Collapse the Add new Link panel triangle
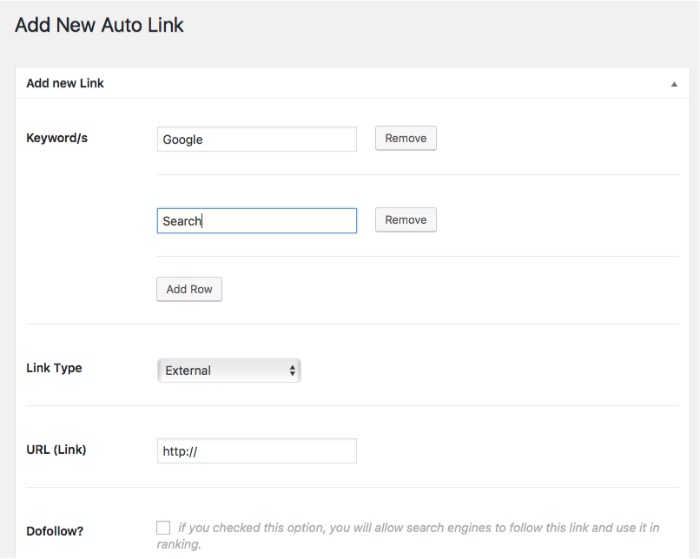The height and width of the screenshot is (559, 700). [674, 84]
